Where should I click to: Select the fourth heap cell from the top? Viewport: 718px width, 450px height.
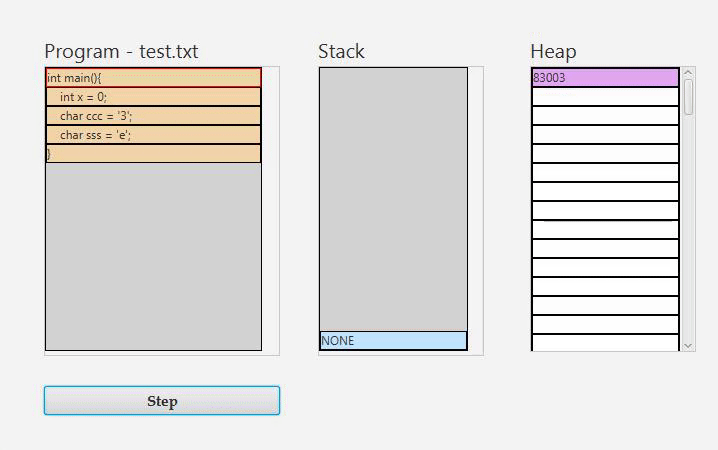click(x=605, y=135)
